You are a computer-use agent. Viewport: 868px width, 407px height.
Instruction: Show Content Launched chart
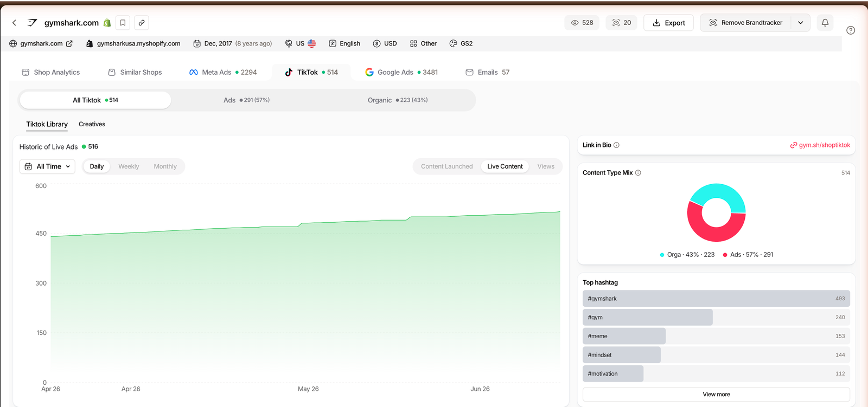tap(446, 166)
